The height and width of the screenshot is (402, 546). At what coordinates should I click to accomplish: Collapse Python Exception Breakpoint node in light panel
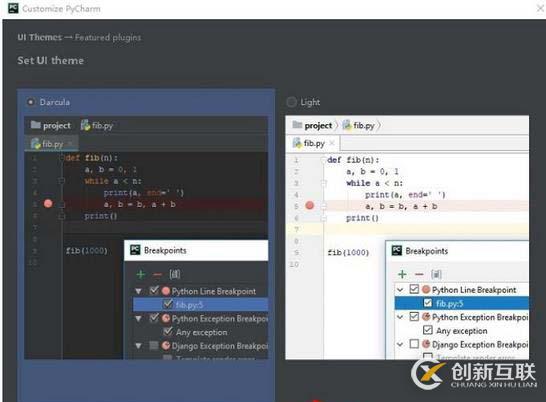[400, 317]
